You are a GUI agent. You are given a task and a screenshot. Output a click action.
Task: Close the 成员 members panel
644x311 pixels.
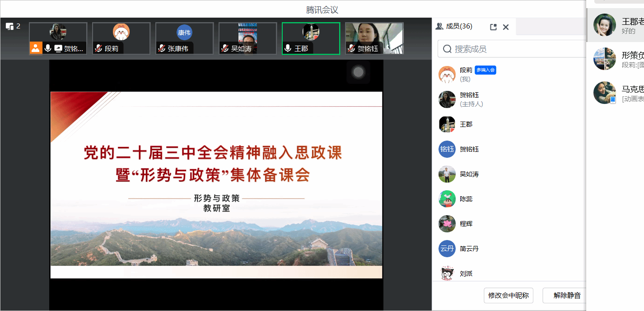pos(506,27)
